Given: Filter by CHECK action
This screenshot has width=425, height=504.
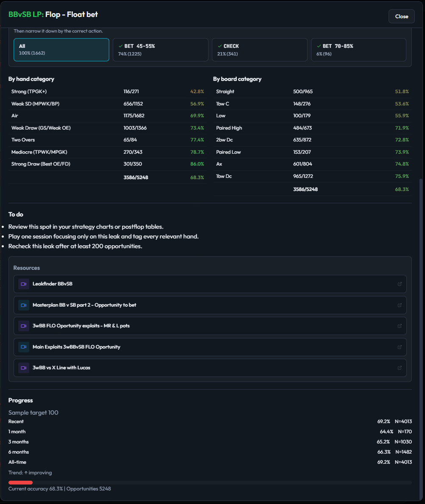Looking at the screenshot, I should coord(259,50).
